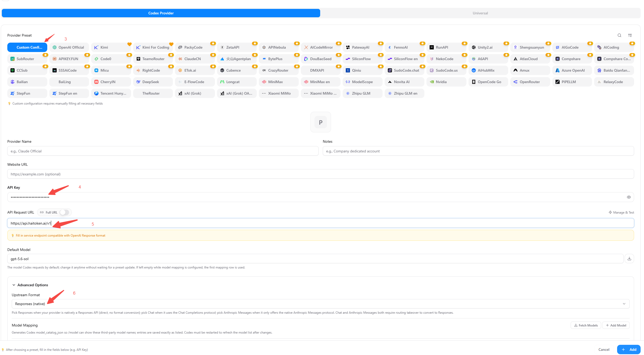
Task: Choose the OpenAI Official preset
Action: point(69,47)
